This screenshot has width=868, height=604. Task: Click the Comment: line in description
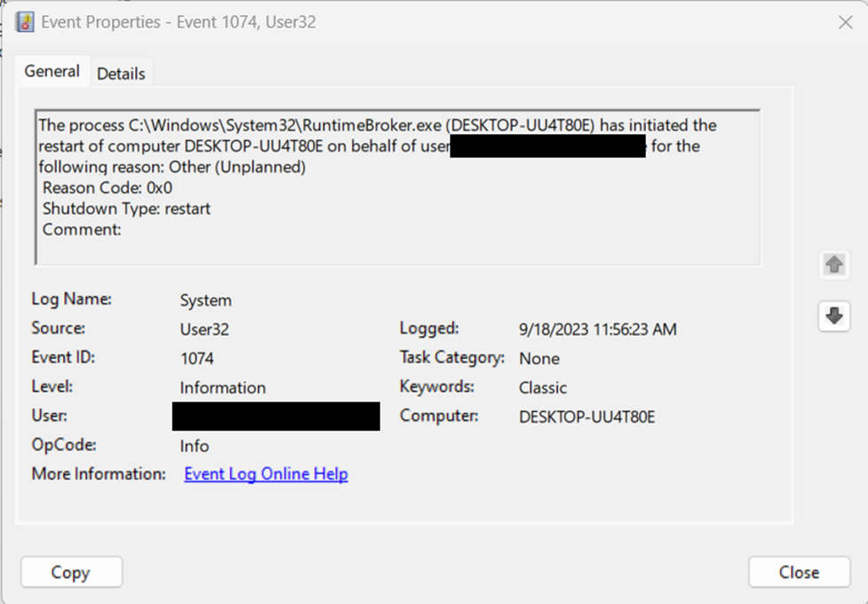(82, 230)
